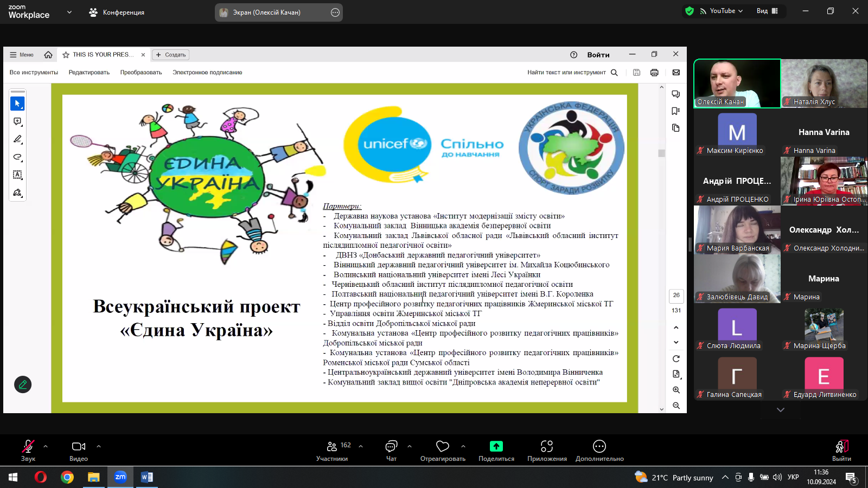Click the document vertical scrollbar thumb

click(661, 153)
